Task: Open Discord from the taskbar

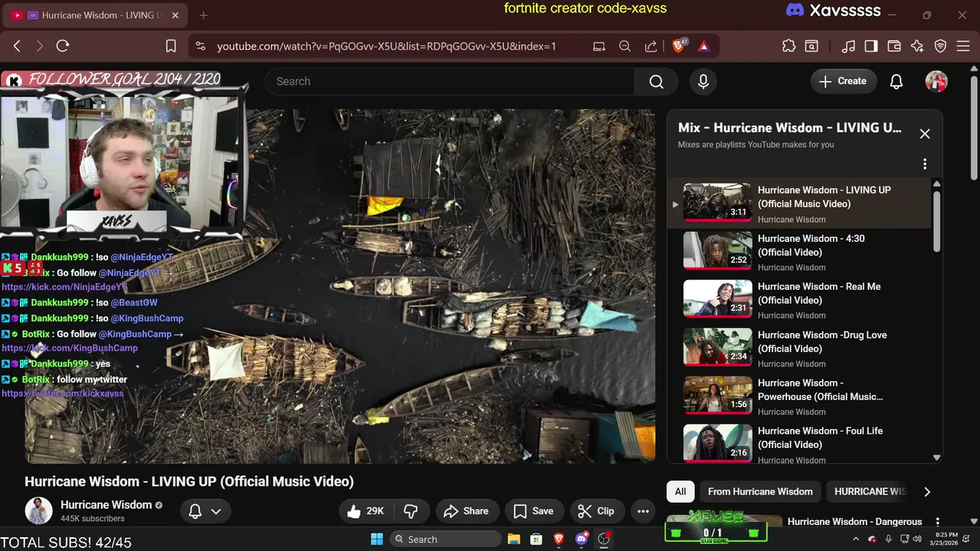Action: (582, 539)
